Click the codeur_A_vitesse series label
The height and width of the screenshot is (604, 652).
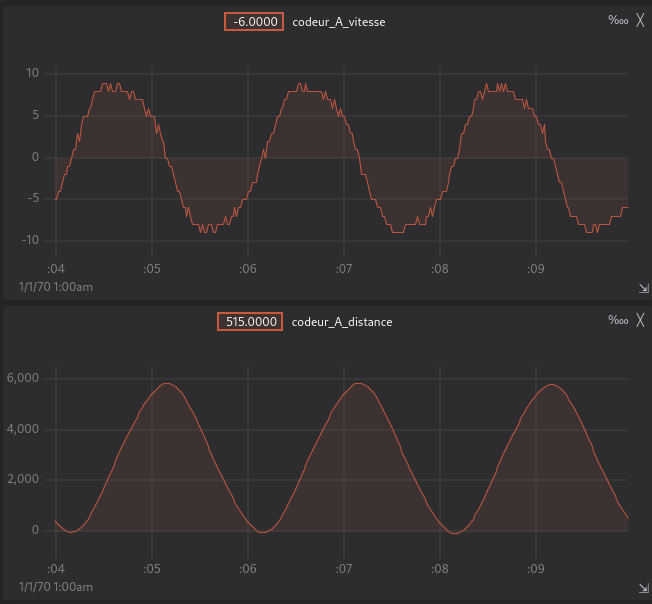(339, 22)
